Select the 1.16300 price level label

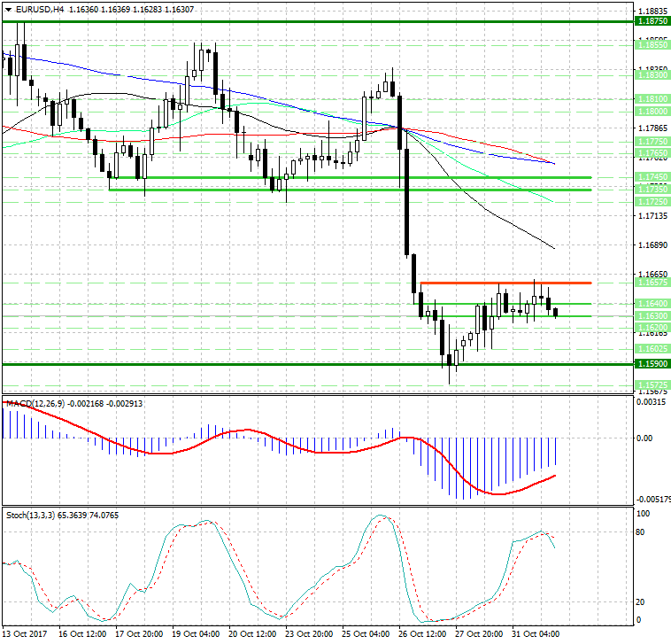(652, 316)
